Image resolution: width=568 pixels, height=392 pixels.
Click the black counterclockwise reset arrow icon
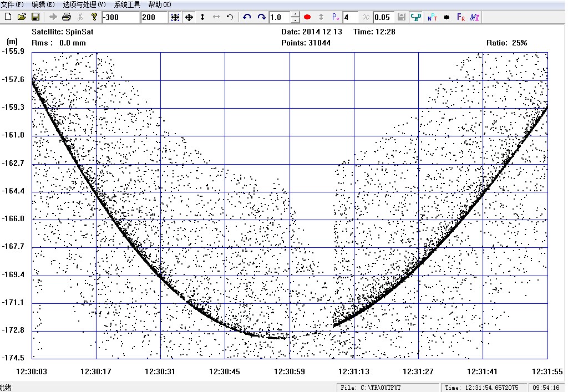pyautogui.click(x=230, y=17)
